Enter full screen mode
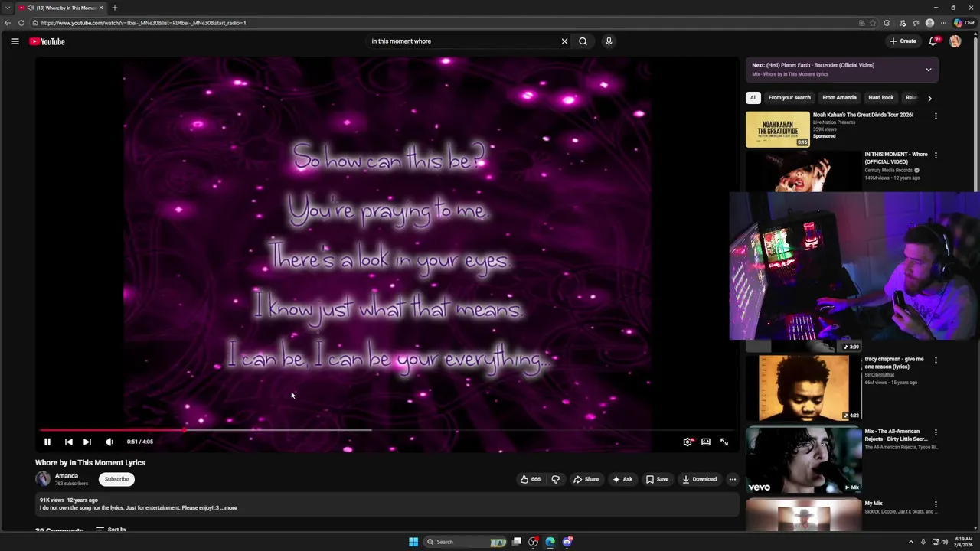The height and width of the screenshot is (551, 980). [x=724, y=442]
